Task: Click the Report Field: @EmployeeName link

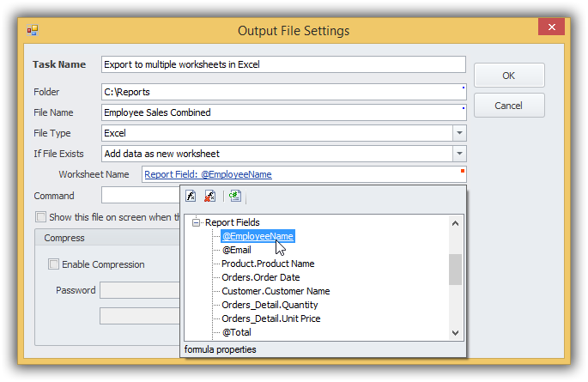Action: point(208,174)
